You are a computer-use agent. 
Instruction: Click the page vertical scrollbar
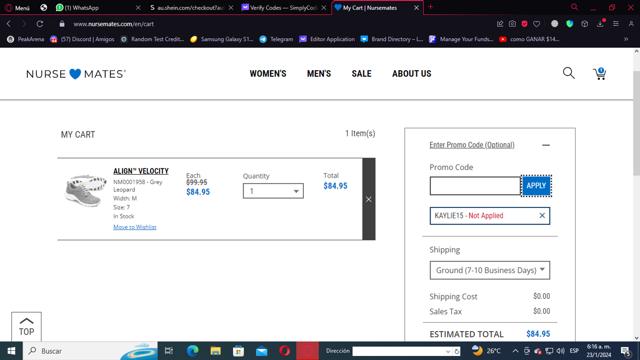click(x=636, y=122)
